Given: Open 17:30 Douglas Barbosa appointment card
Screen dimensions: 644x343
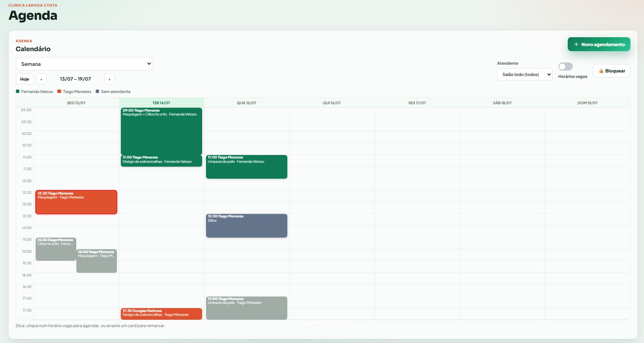Looking at the screenshot, I should [161, 314].
